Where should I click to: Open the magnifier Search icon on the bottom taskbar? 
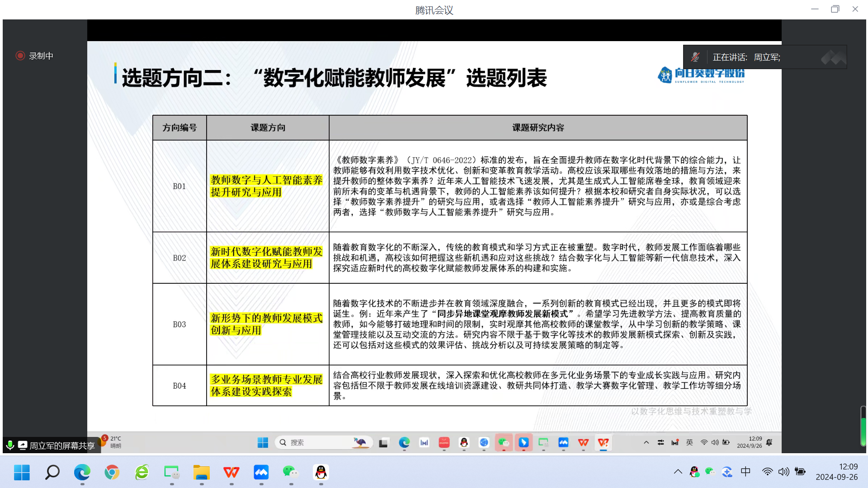tap(52, 473)
